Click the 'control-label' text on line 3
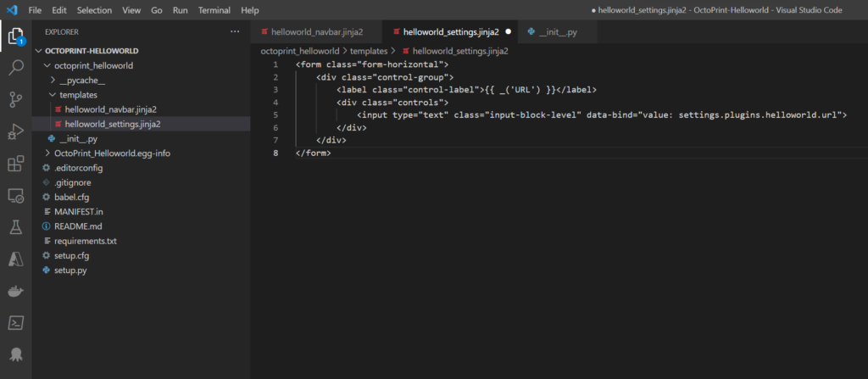 pyautogui.click(x=442, y=90)
